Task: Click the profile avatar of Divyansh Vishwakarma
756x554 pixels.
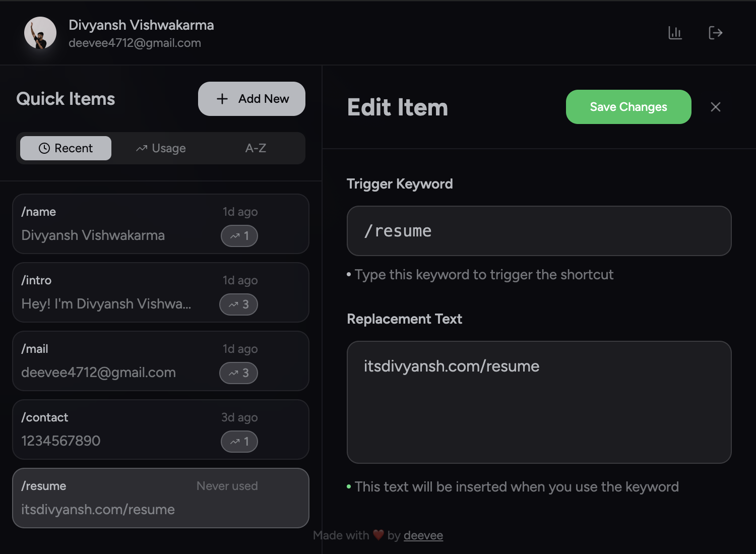Action: [x=40, y=33]
